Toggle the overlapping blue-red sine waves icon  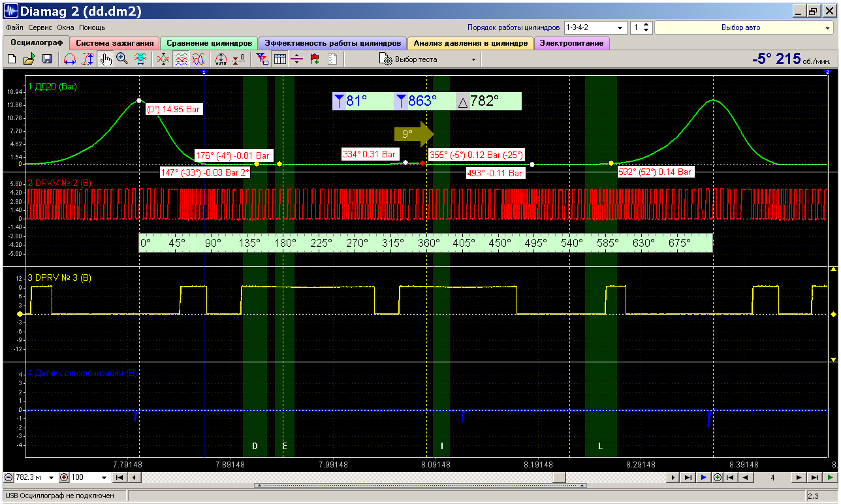pos(199,59)
